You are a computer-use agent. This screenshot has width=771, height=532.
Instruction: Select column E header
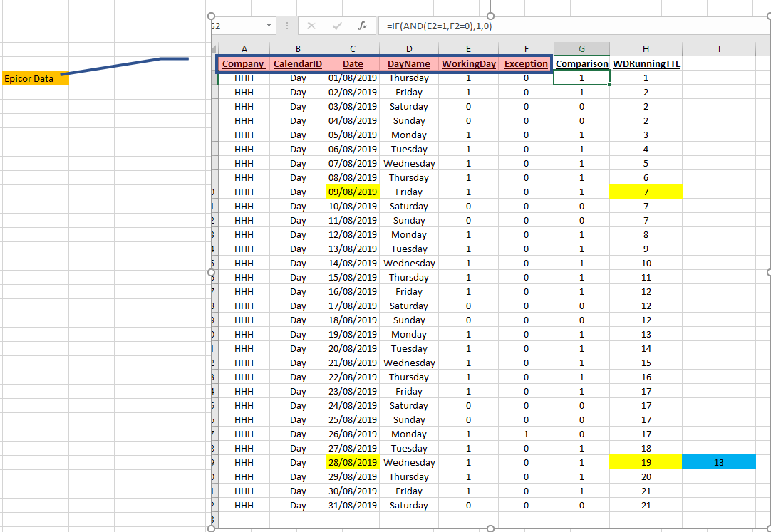(x=468, y=48)
